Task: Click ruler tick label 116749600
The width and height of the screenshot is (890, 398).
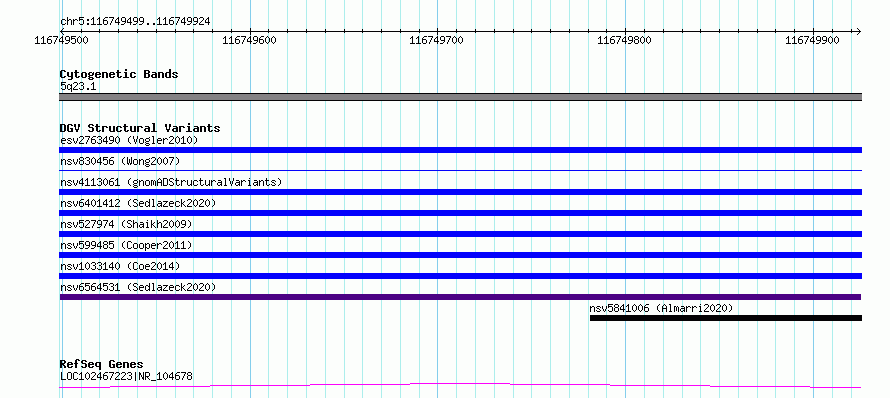Action: pos(249,40)
